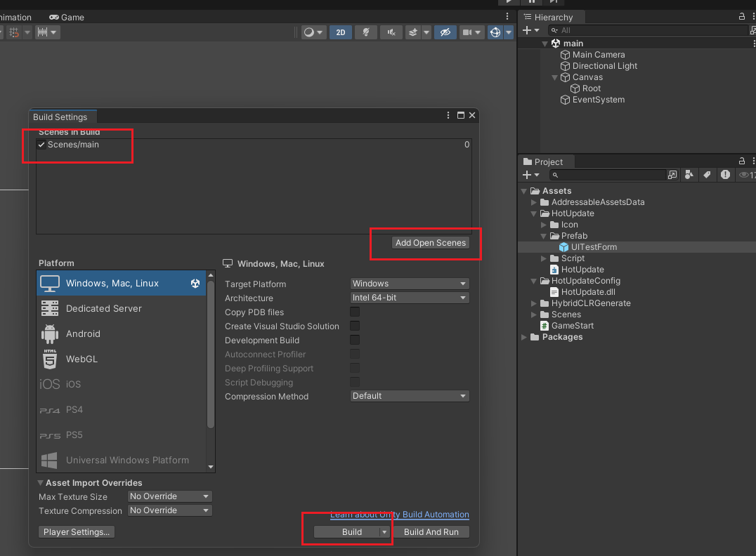Image resolution: width=756 pixels, height=556 pixels.
Task: Collapse the main scene in Hierarchy
Action: pyautogui.click(x=545, y=44)
